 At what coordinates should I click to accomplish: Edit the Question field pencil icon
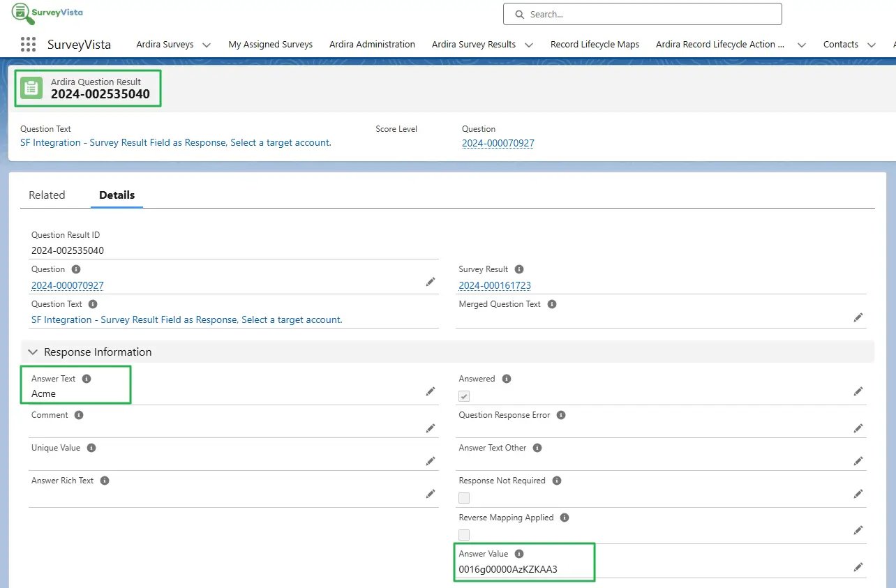[x=431, y=282]
